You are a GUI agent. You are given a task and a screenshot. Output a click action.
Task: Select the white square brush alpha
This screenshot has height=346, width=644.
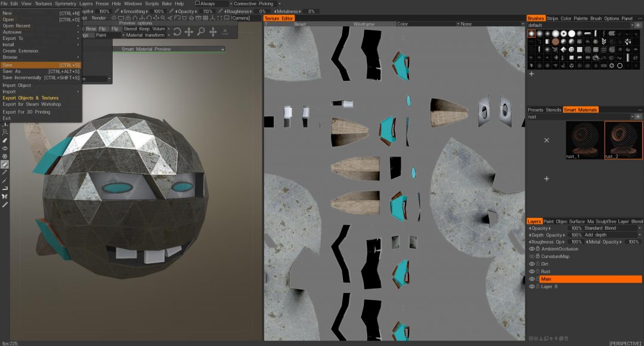pos(579,49)
